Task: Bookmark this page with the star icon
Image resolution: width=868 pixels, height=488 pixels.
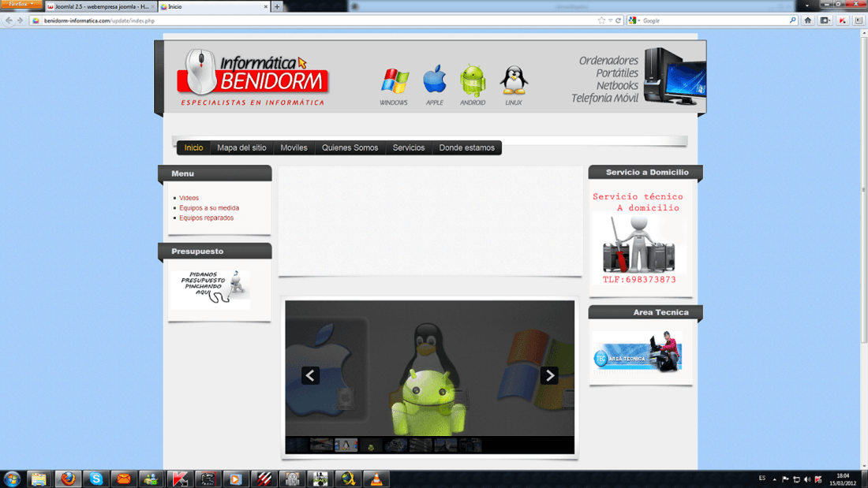Action: [602, 20]
